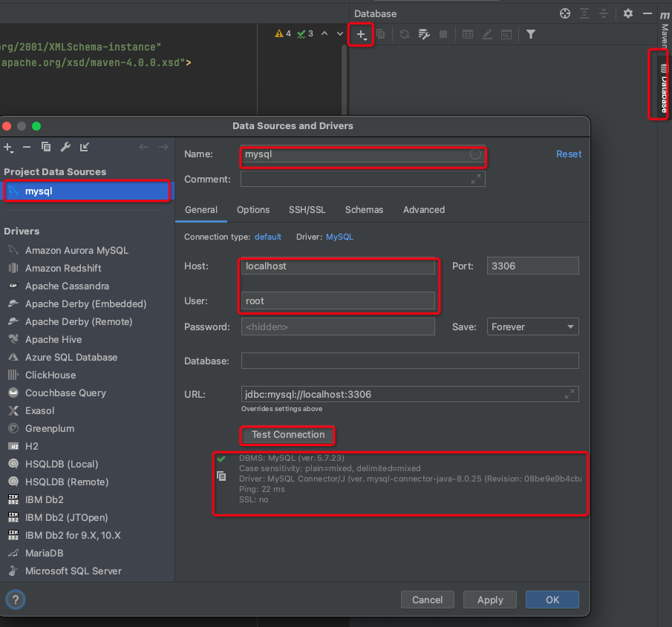This screenshot has width=672, height=627.
Task: Click the default connection type link
Action: tap(268, 237)
